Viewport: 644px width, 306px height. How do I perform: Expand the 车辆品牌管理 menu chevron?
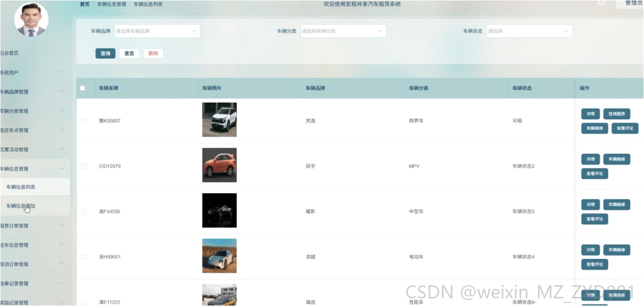(x=61, y=92)
